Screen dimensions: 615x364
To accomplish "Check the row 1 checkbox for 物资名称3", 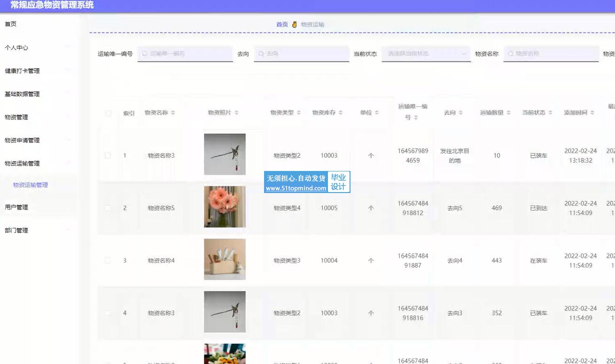I will click(x=108, y=155).
